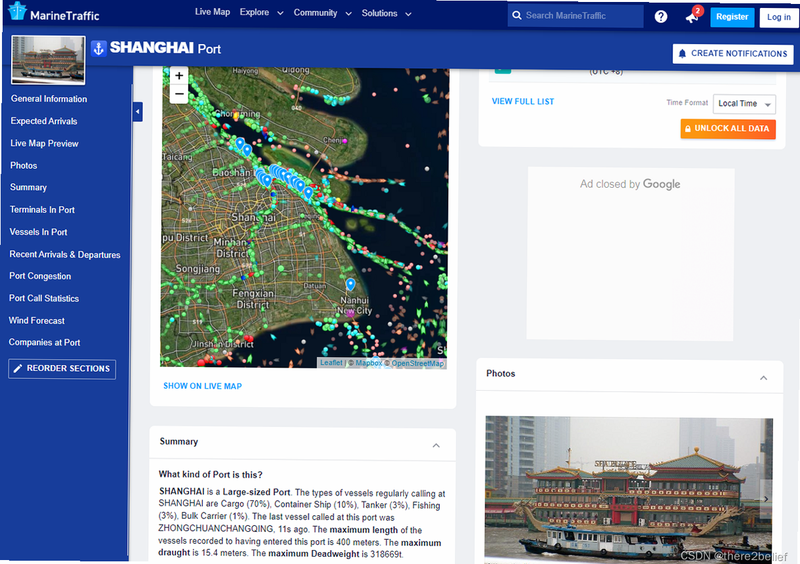Click the Search MarineTraffic input field
The height and width of the screenshot is (564, 800).
click(x=576, y=16)
